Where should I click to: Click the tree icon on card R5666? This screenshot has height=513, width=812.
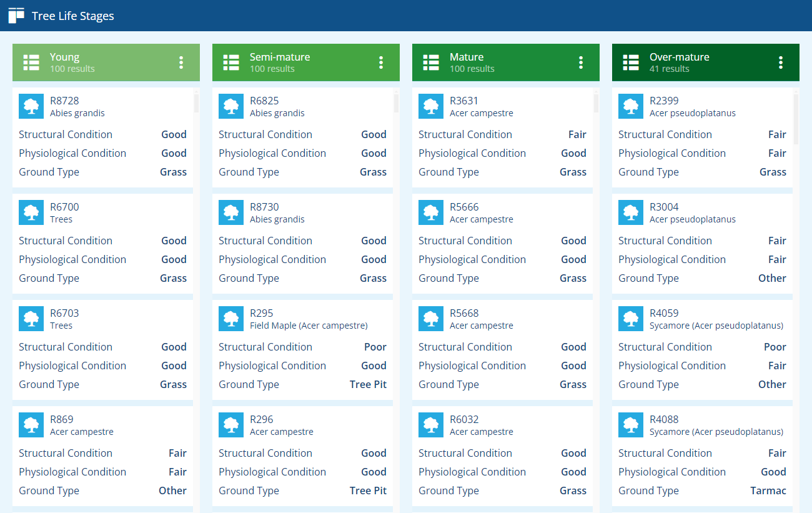[x=431, y=212]
